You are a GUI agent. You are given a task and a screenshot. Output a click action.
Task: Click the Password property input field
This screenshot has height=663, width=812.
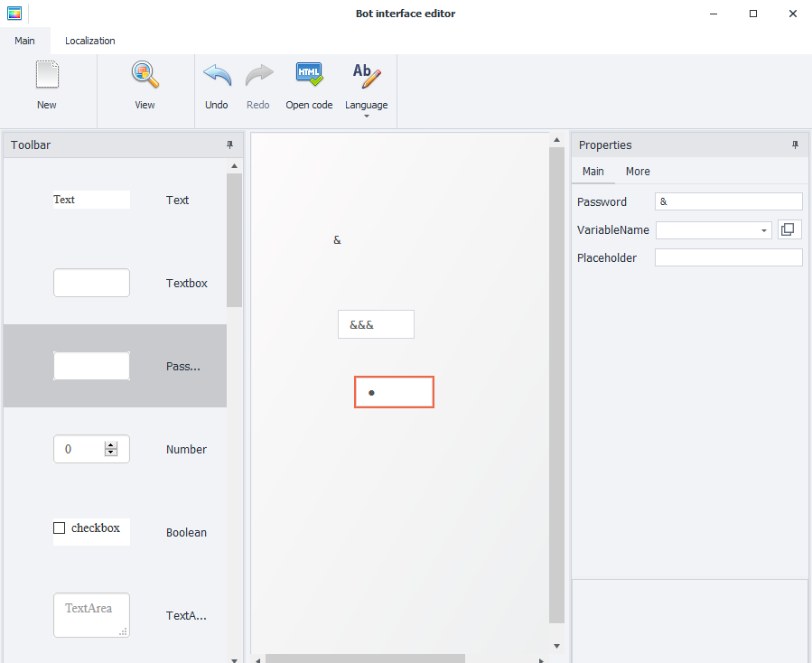(x=729, y=201)
